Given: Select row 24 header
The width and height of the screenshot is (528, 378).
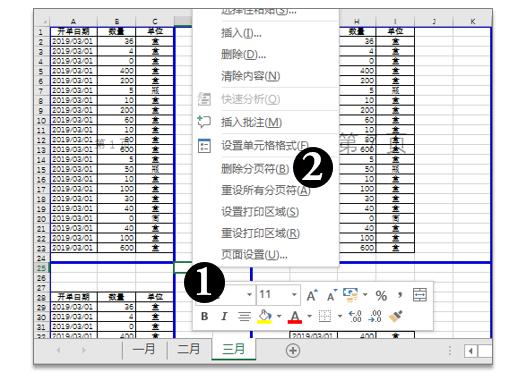Looking at the screenshot, I should click(x=41, y=258).
